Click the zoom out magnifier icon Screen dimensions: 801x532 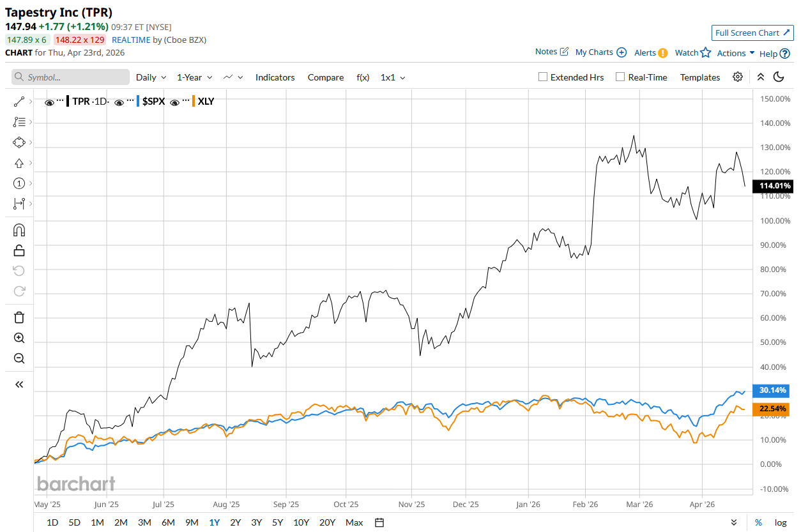pos(19,358)
